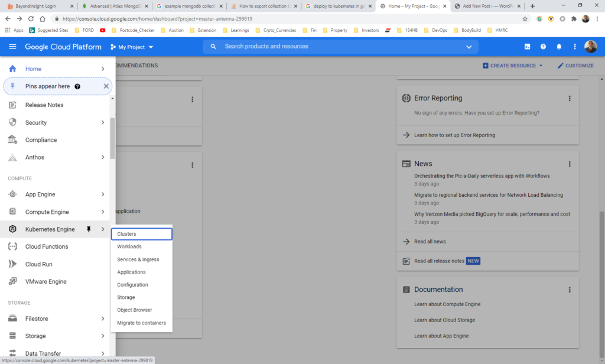This screenshot has width=605, height=364.
Task: Pin Kubernetes Engine with the pin icon
Action: (x=89, y=229)
